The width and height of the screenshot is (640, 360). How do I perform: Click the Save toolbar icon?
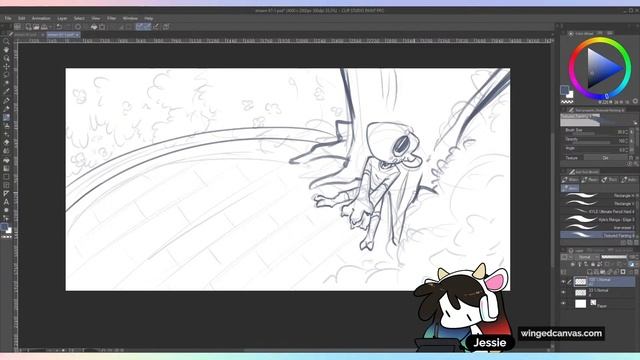pyautogui.click(x=44, y=27)
